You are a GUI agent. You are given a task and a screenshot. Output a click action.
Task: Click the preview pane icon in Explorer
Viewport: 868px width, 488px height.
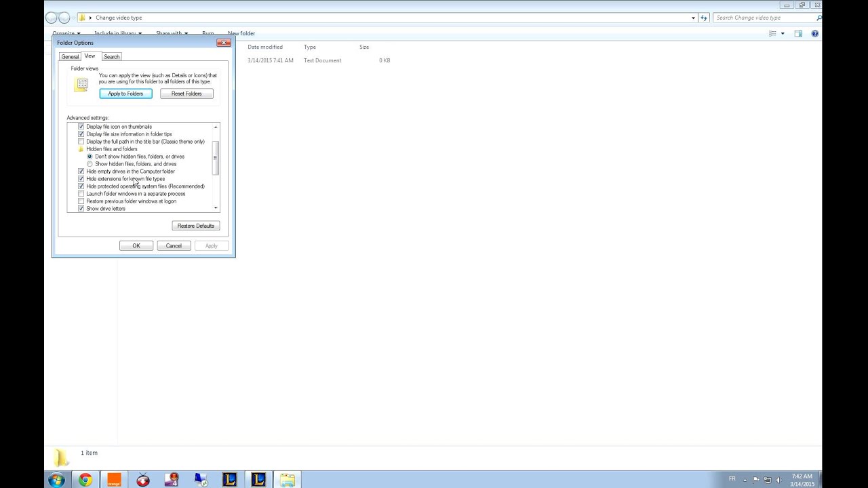(x=798, y=33)
